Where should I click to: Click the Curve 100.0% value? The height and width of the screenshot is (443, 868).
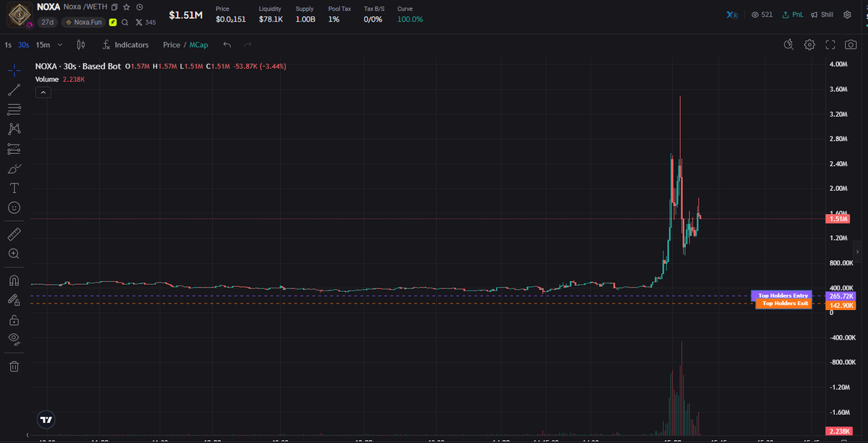coord(410,19)
